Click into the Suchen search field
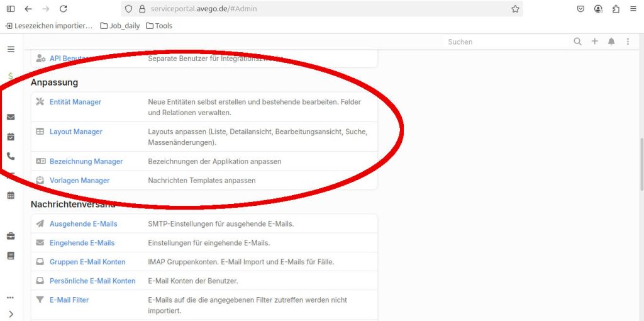644x321 pixels. coord(503,42)
